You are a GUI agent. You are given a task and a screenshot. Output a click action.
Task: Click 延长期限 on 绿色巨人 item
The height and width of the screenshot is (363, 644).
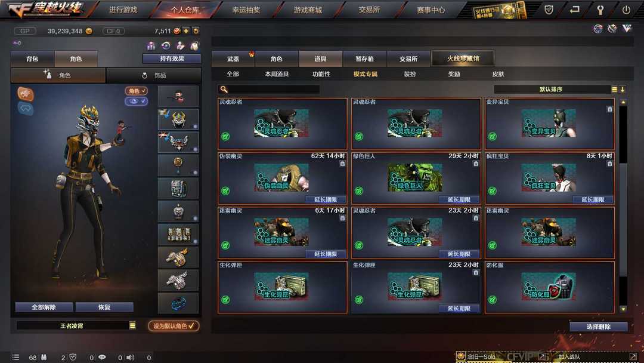coord(459,199)
